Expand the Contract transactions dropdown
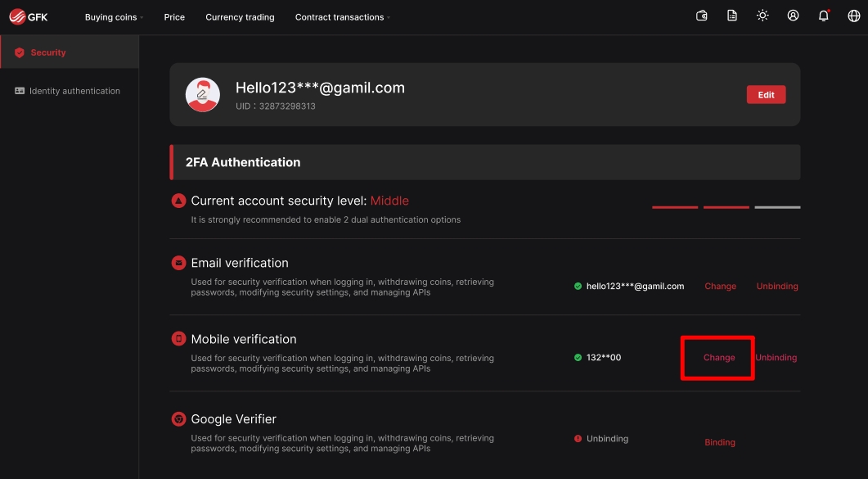Image resolution: width=868 pixels, height=479 pixels. (x=342, y=17)
